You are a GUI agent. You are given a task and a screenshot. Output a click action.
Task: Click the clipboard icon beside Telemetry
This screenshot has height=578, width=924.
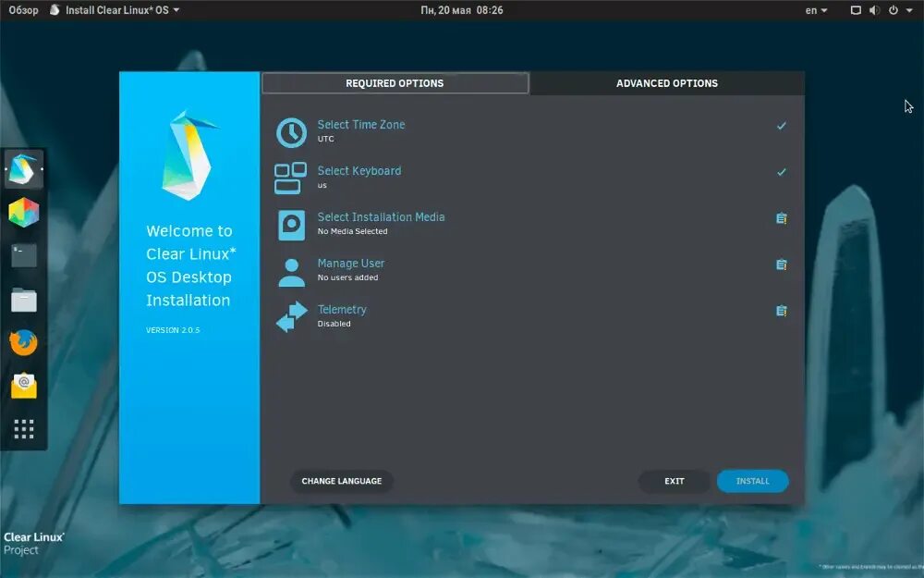point(782,310)
